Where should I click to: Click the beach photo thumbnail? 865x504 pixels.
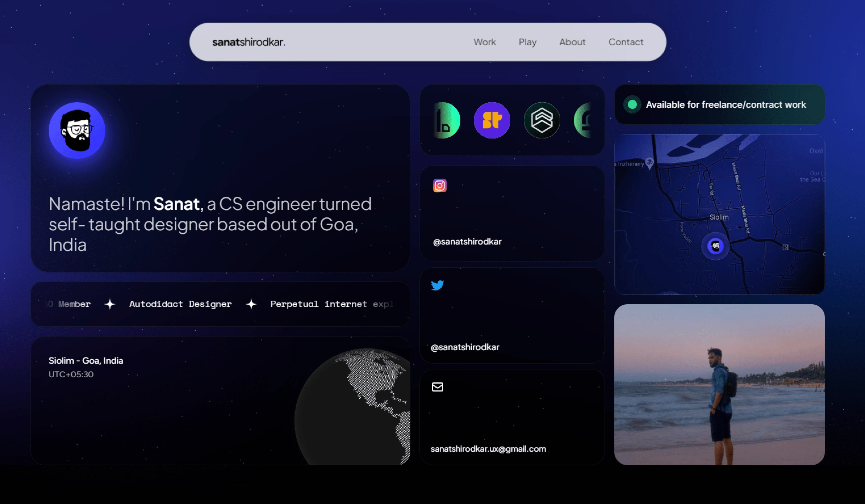point(720,385)
